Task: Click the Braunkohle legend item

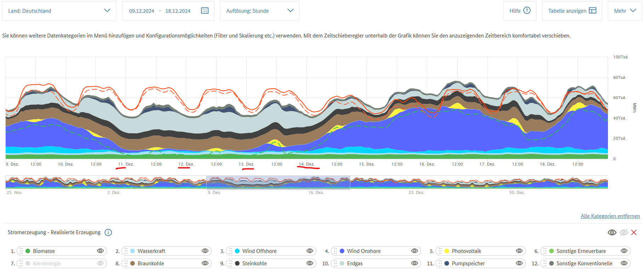Action: [x=151, y=264]
